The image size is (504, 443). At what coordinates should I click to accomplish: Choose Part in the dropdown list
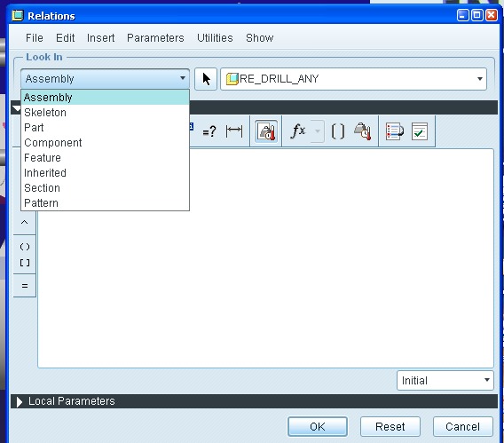coord(105,128)
